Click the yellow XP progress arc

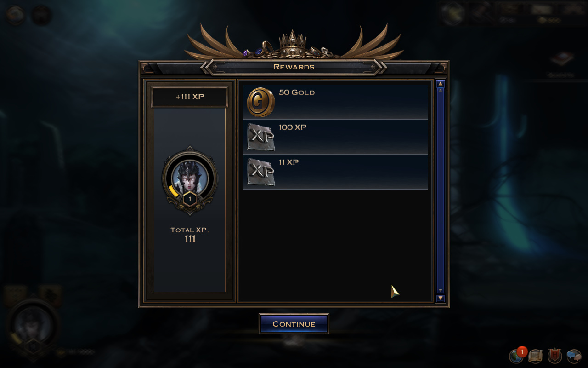[173, 190]
